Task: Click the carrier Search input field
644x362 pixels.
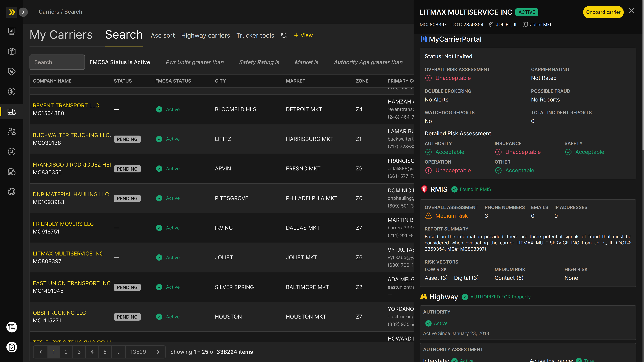Action: coord(57,62)
